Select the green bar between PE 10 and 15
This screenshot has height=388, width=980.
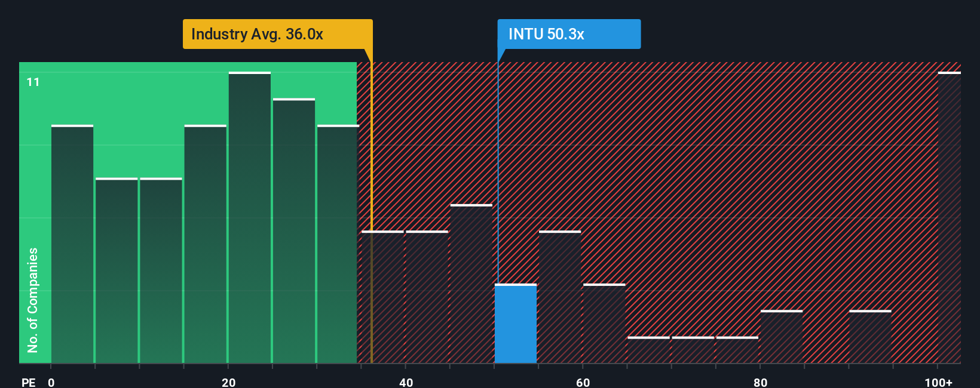coord(161,270)
